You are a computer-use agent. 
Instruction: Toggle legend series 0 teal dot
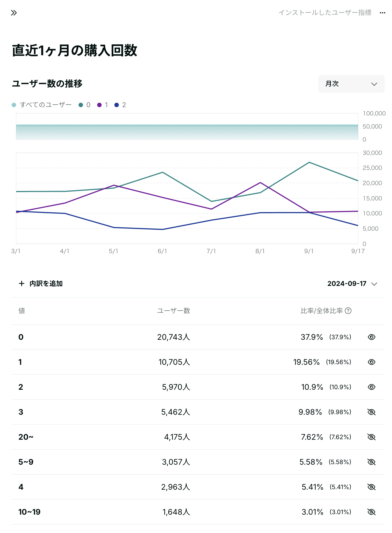click(81, 105)
